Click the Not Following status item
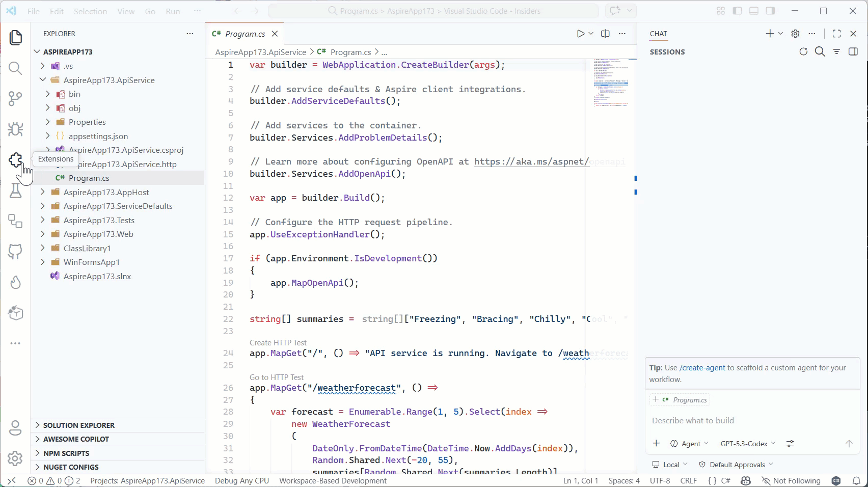The height and width of the screenshot is (487, 868). click(x=797, y=480)
